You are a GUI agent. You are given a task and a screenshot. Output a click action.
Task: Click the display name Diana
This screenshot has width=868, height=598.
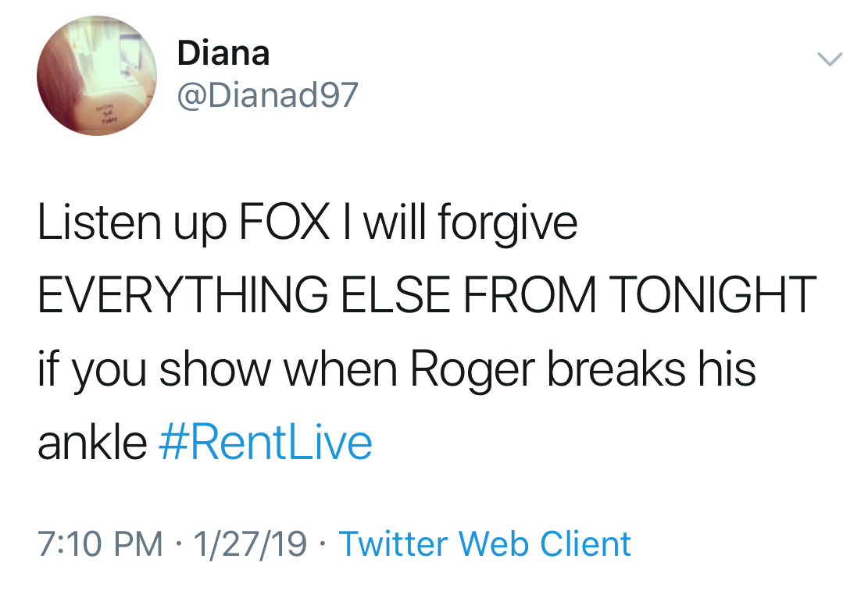(x=223, y=53)
